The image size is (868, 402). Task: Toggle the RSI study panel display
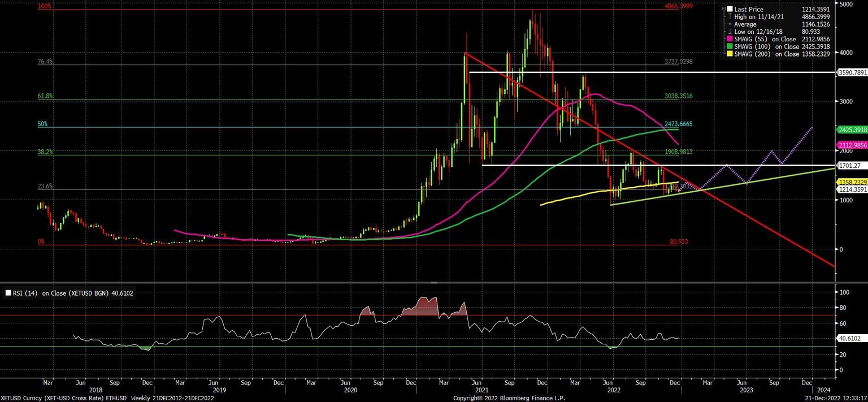click(7, 293)
